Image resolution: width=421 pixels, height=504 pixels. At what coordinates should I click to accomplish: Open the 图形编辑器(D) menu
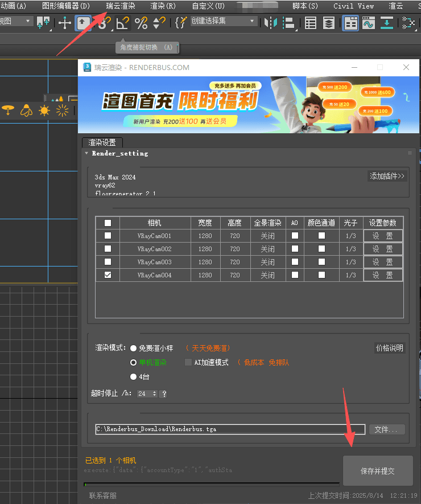[x=66, y=6]
